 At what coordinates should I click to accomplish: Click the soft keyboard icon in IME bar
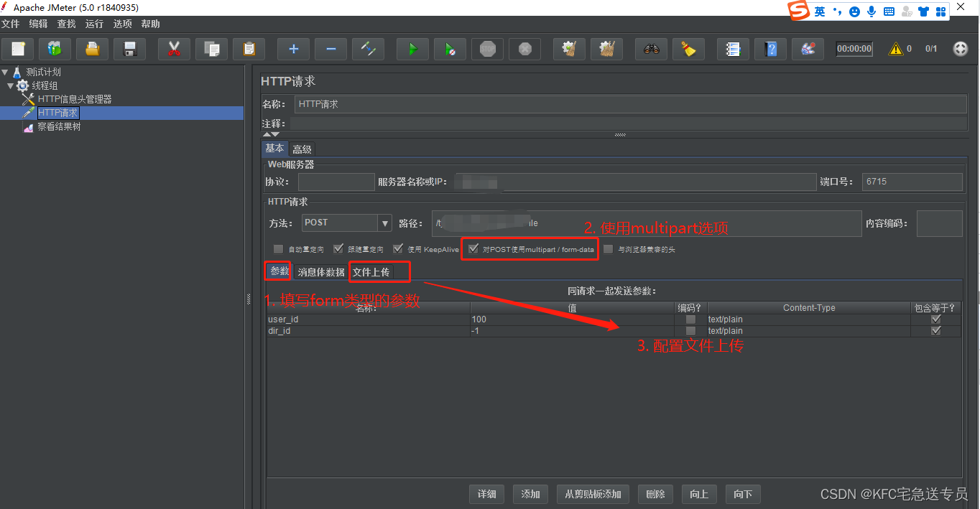[x=889, y=11]
